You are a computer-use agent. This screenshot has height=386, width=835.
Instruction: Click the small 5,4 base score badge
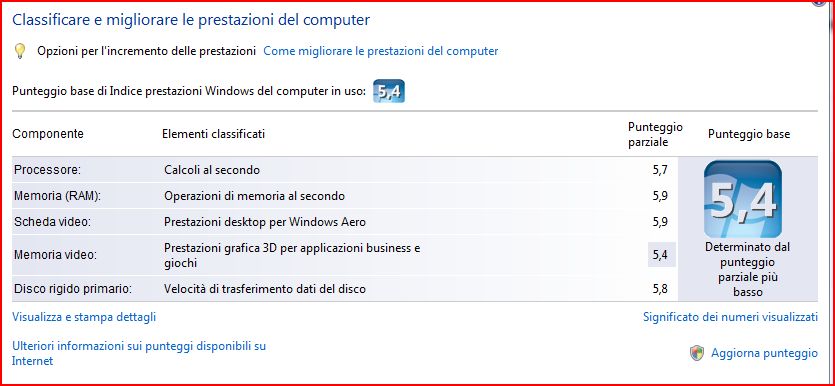(389, 91)
